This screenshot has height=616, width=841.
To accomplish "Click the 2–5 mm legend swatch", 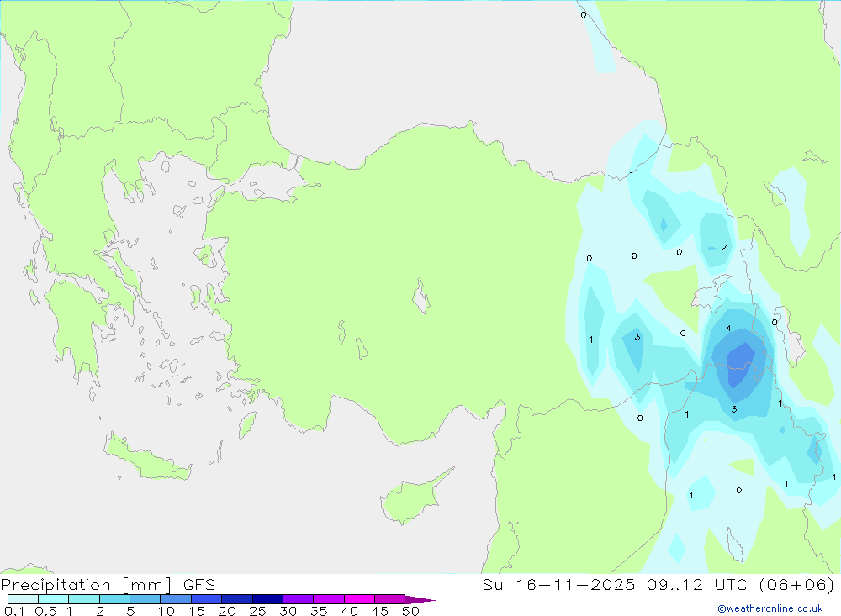I will tap(114, 599).
